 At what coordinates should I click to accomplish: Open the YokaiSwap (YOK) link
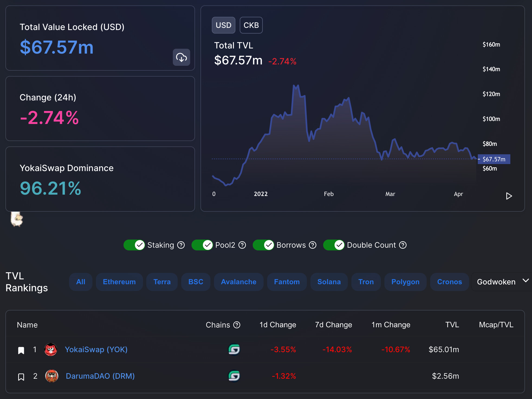pos(96,349)
